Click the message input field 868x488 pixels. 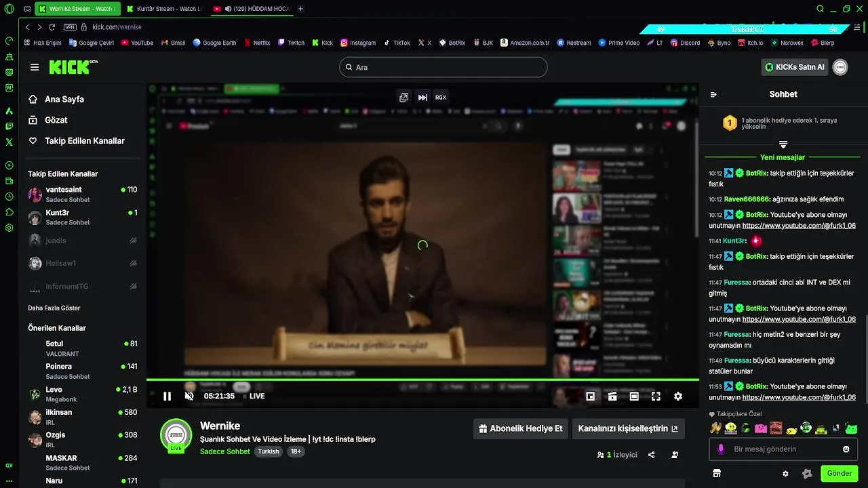(783, 449)
